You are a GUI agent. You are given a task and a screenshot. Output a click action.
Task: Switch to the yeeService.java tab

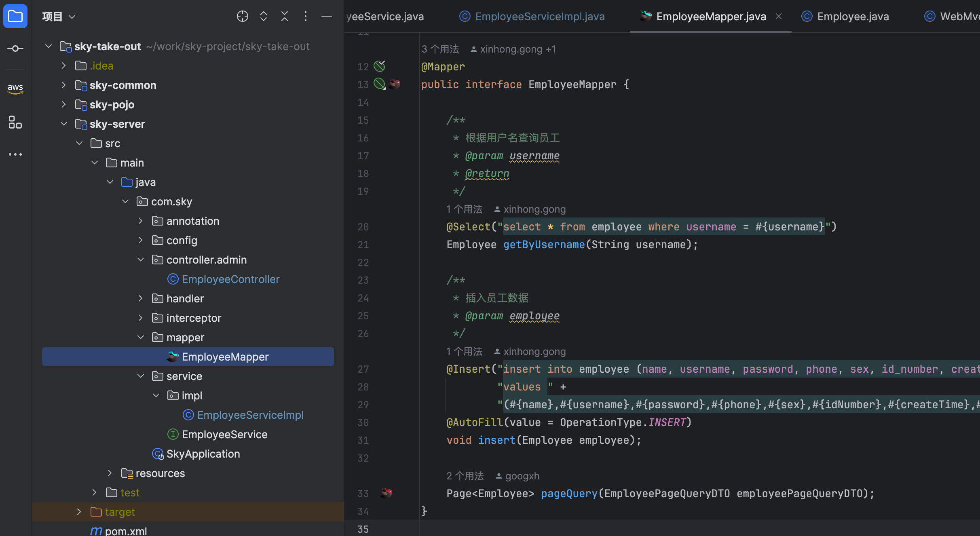click(x=385, y=16)
